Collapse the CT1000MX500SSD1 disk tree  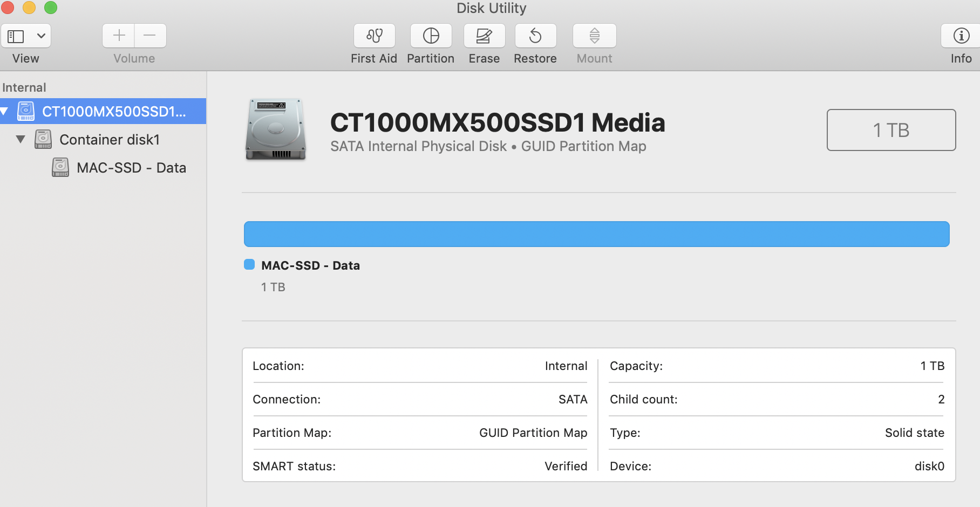tap(4, 112)
